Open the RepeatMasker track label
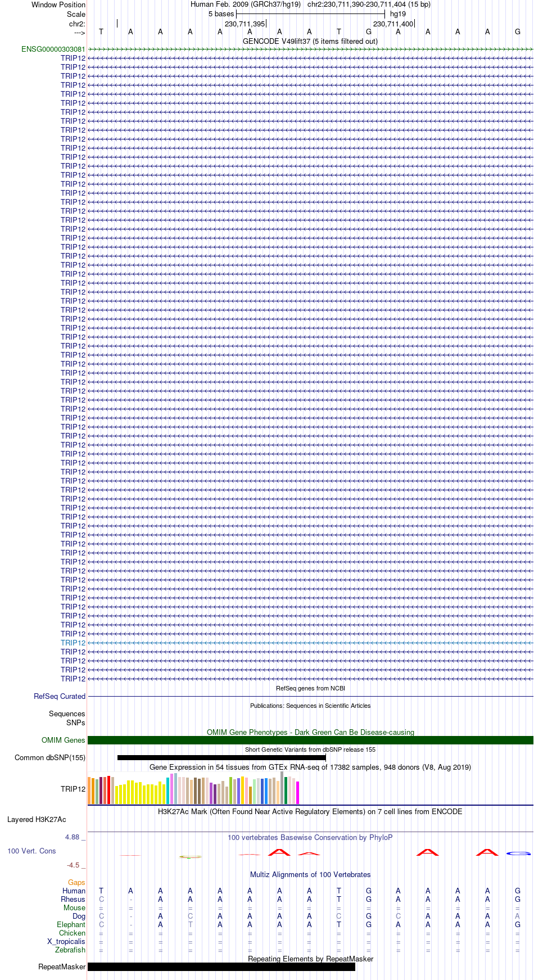Image resolution: width=534 pixels, height=980 pixels. tap(62, 967)
